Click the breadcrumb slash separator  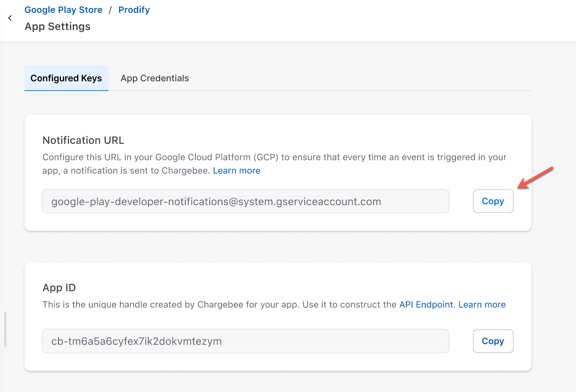110,10
